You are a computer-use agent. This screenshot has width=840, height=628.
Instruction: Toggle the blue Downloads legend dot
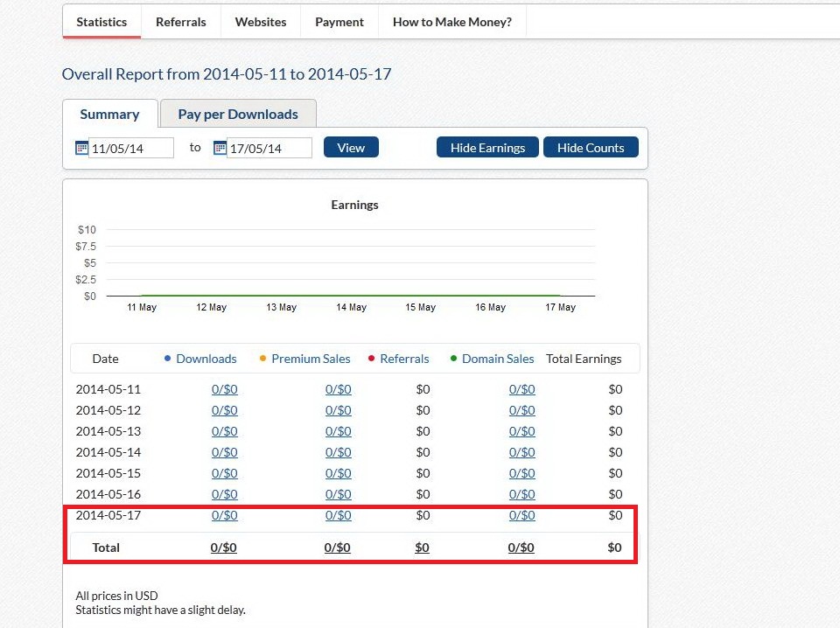[x=167, y=359]
